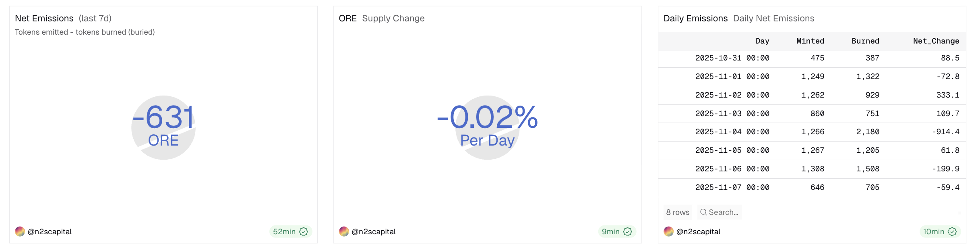
Task: Expand the 8 rows count indicator
Action: [x=678, y=212]
